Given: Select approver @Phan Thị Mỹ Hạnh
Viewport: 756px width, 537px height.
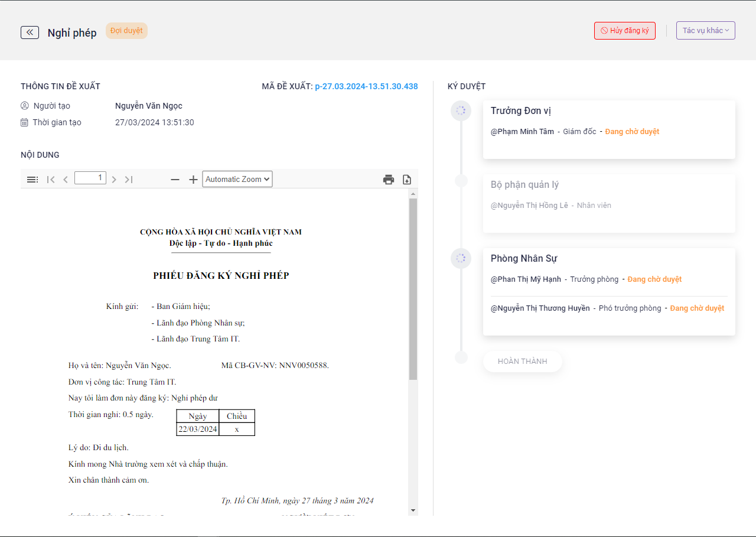Looking at the screenshot, I should tap(526, 279).
